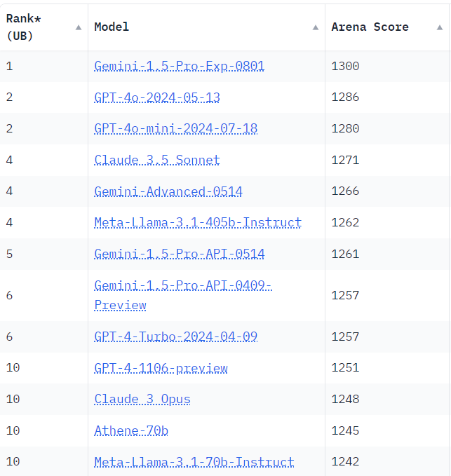Open GPT-4-Turbo-2024-04-09 link
Image resolution: width=451 pixels, height=476 pixels.
coord(176,336)
